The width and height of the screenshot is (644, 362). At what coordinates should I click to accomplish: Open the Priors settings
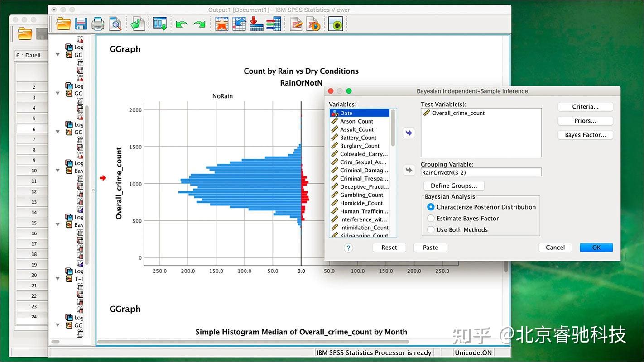point(585,120)
